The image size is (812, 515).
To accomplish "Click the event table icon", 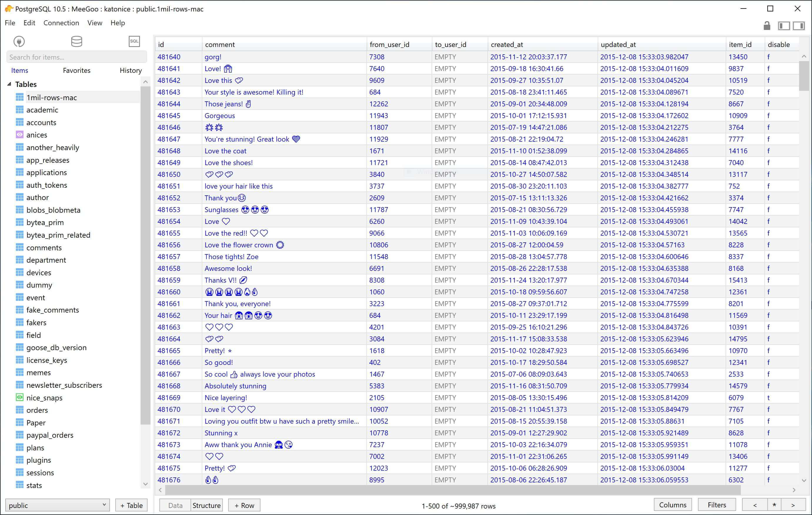I will pyautogui.click(x=20, y=297).
